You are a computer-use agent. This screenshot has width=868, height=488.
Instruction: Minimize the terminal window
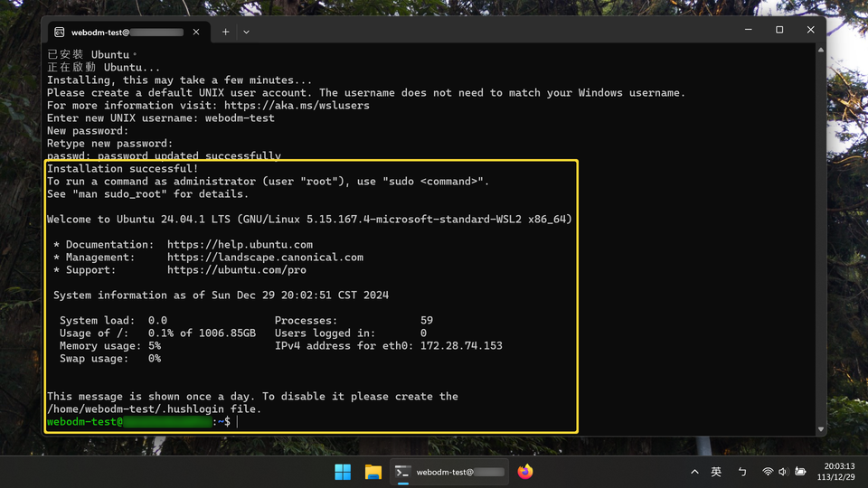pyautogui.click(x=749, y=30)
